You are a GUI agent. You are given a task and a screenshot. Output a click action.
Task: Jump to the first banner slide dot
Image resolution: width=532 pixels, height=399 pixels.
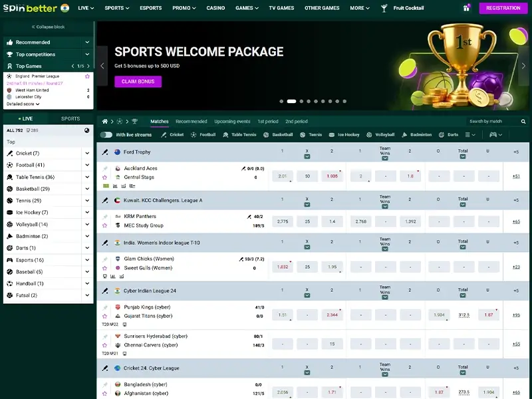[281, 101]
